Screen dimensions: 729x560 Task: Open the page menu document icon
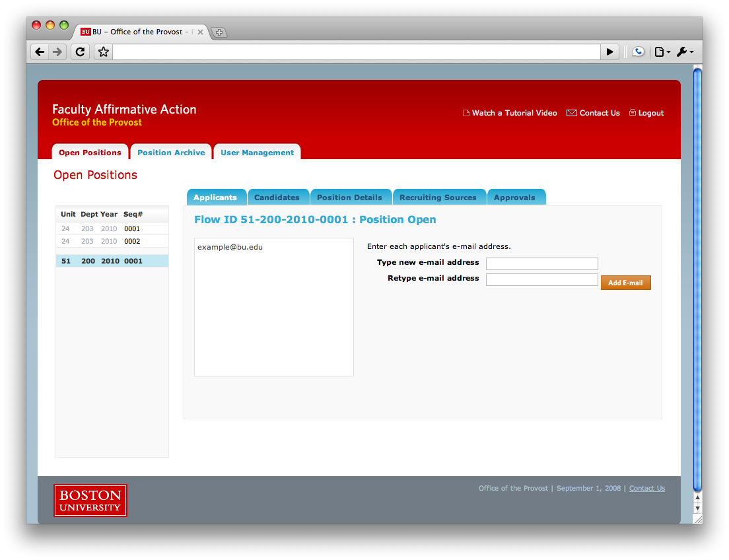pyautogui.click(x=662, y=52)
